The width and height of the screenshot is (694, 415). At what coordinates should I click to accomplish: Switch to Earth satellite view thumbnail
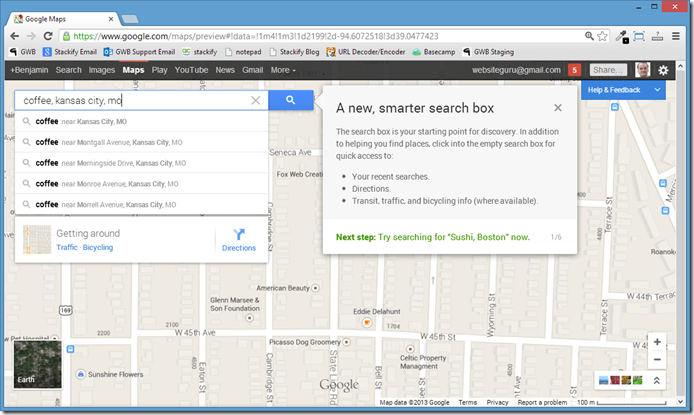[x=37, y=364]
